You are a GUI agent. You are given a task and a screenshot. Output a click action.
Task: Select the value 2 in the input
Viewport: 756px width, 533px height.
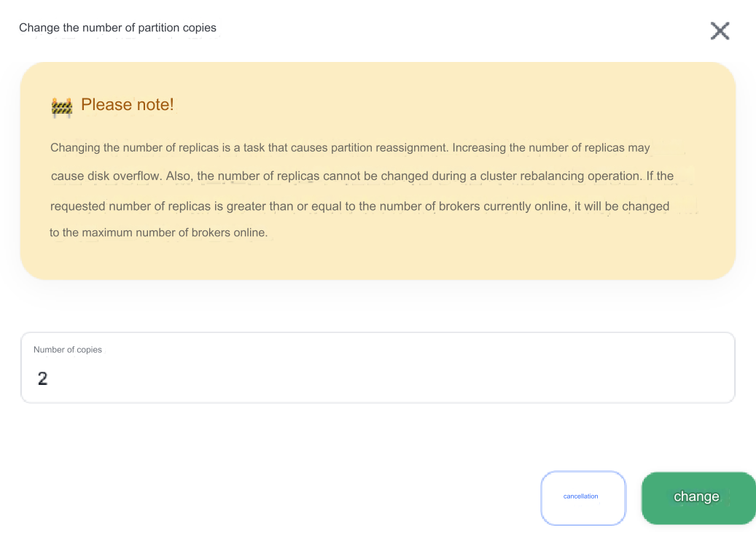click(42, 378)
